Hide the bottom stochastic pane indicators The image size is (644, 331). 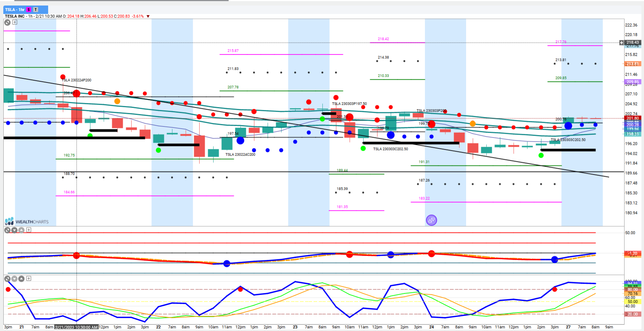tap(7, 279)
